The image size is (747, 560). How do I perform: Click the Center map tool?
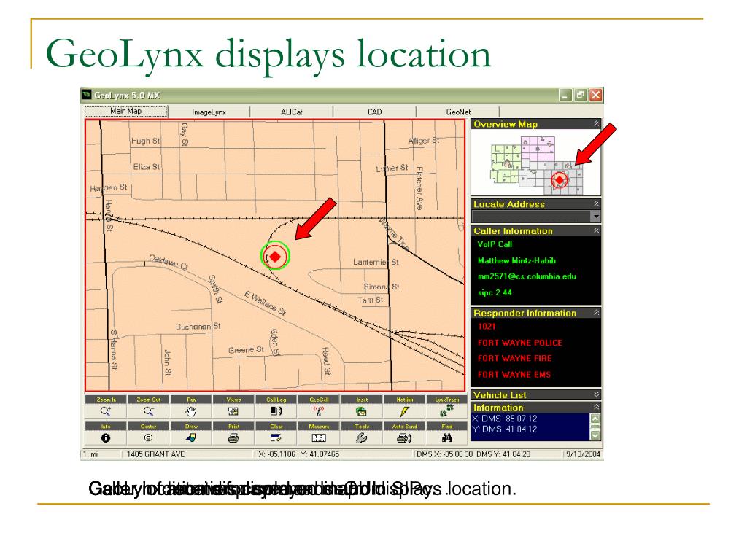(x=149, y=437)
